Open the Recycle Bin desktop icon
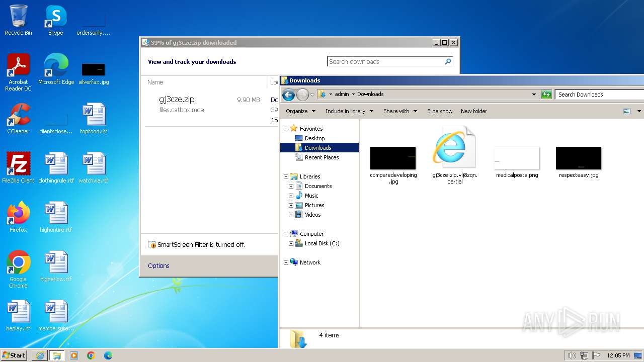The image size is (644, 362). click(x=18, y=20)
